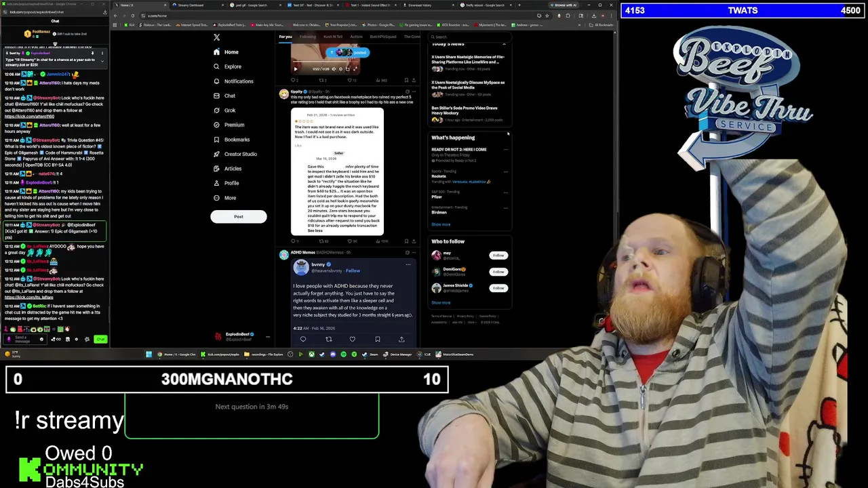Follow may in Who to follow

[498, 256]
